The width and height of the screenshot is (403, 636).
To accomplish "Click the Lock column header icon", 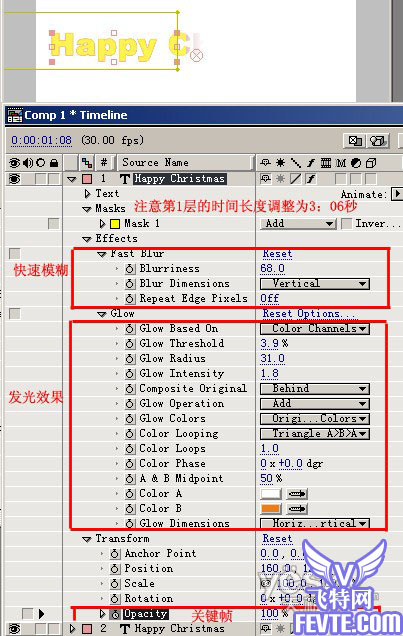I will pyautogui.click(x=54, y=163).
